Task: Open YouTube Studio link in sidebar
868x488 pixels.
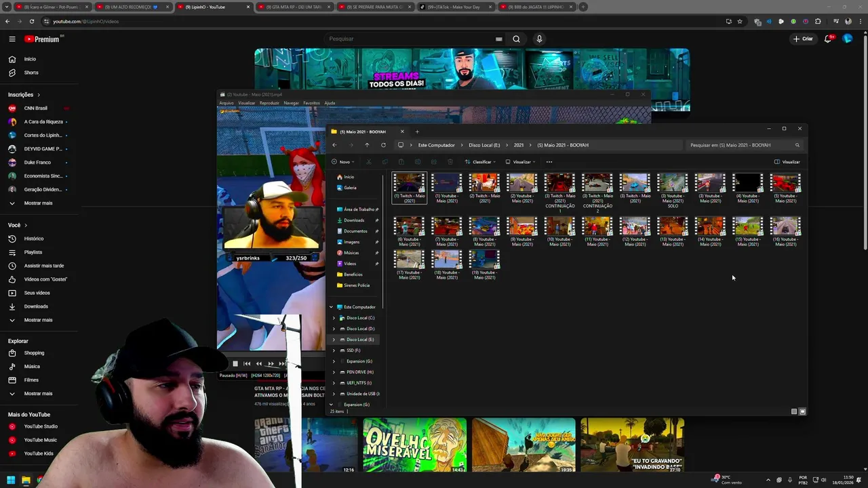Action: click(x=41, y=426)
